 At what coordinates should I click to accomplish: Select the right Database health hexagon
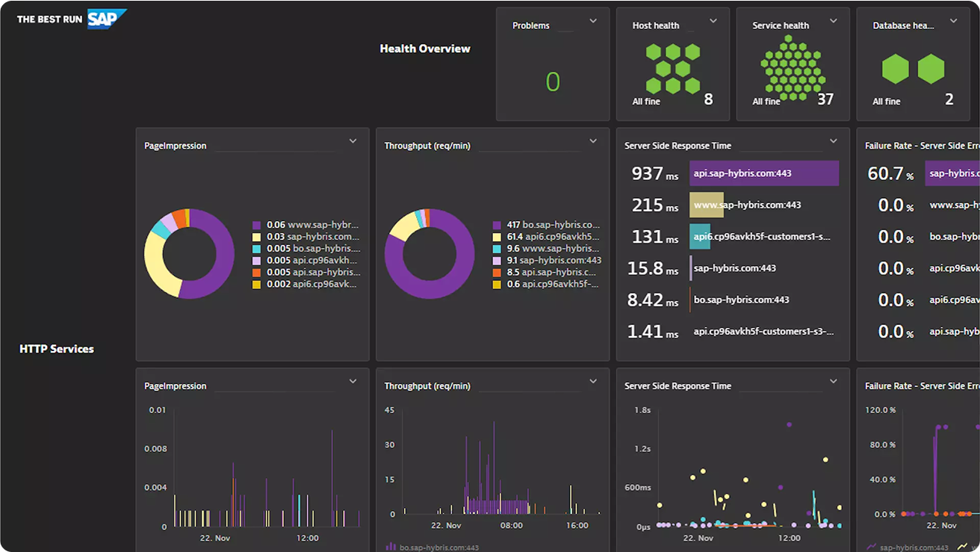click(x=931, y=69)
